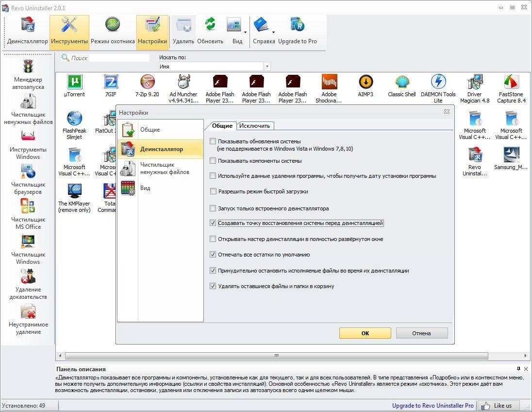The image size is (532, 412).
Task: Switch to the Общие tab in settings
Action: 222,126
